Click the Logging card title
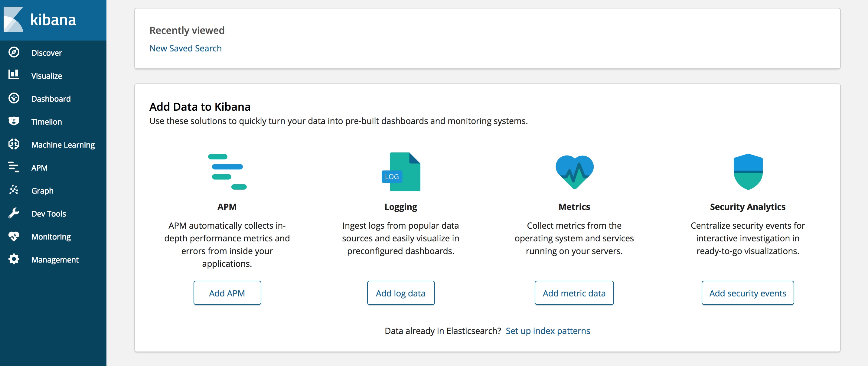The height and width of the screenshot is (366, 868). coord(401,207)
